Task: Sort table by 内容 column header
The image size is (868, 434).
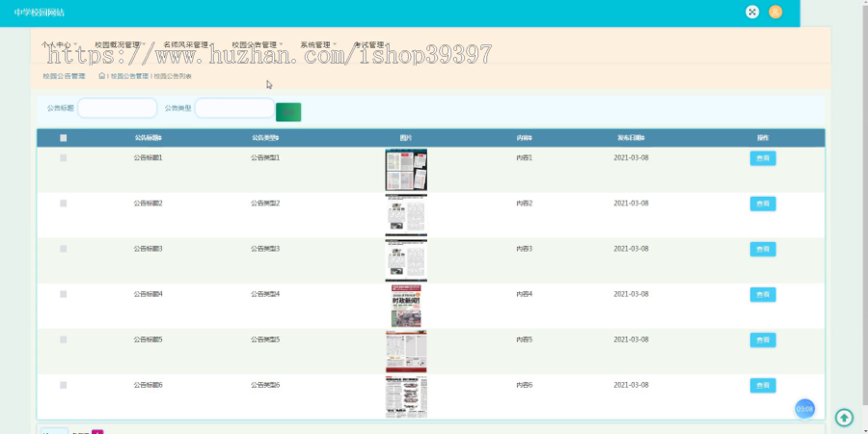Action: [525, 138]
